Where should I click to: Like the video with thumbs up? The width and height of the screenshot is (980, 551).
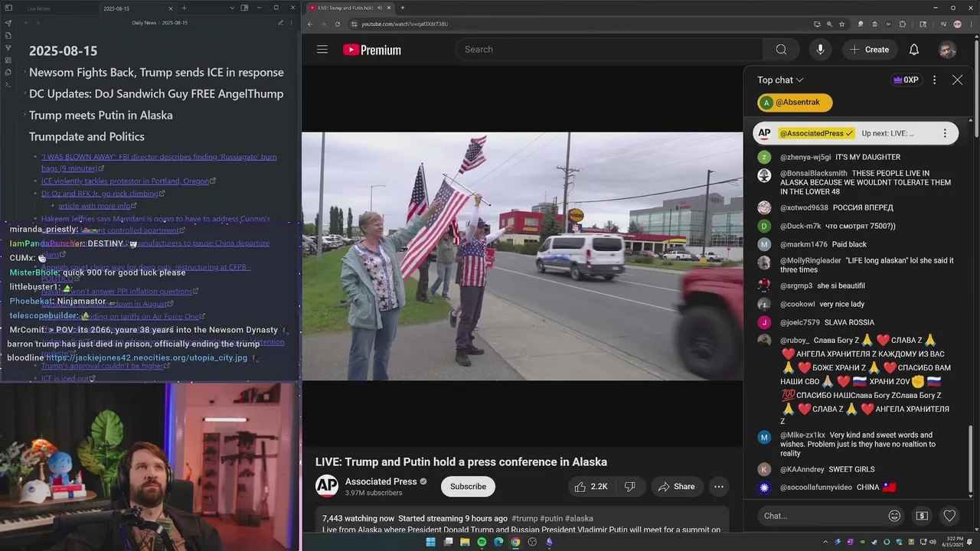click(590, 487)
